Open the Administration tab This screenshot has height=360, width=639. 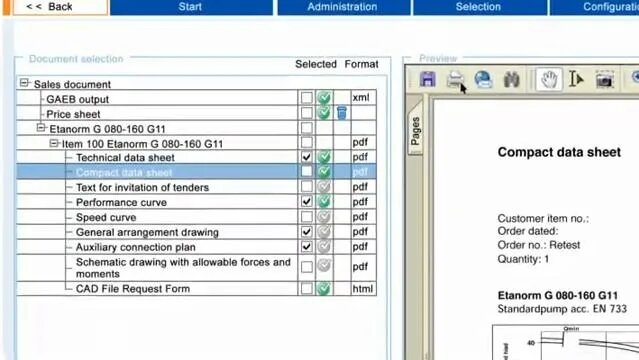point(343,7)
